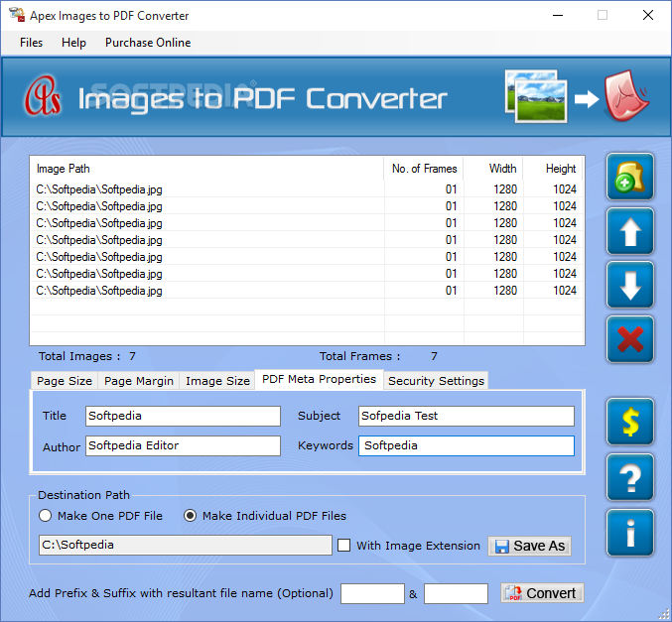
Task: Click the Image Path column header
Action: pyautogui.click(x=207, y=169)
